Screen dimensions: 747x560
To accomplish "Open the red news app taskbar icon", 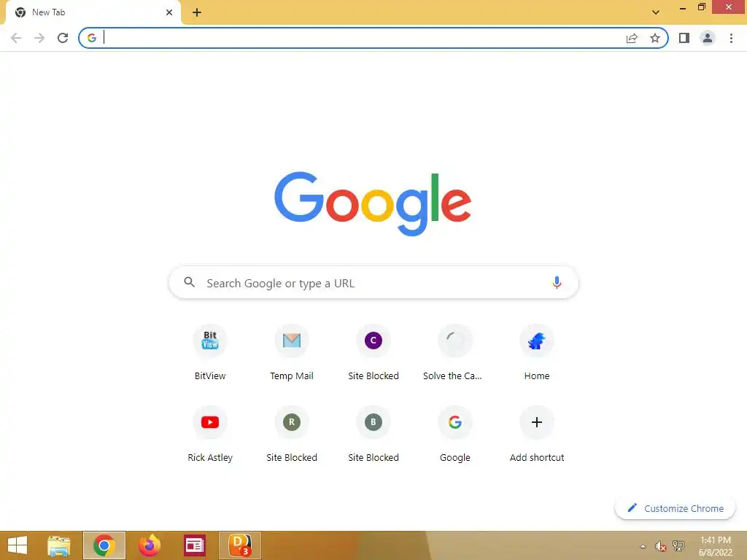I will 194,545.
